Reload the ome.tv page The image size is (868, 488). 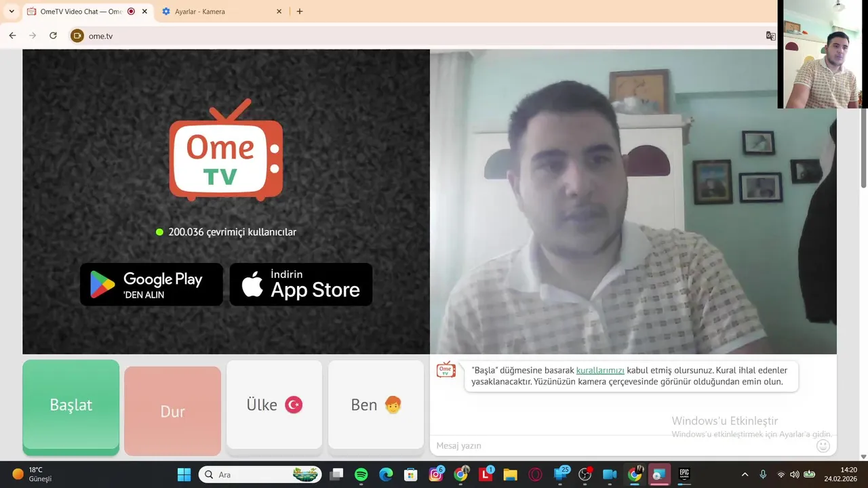53,36
